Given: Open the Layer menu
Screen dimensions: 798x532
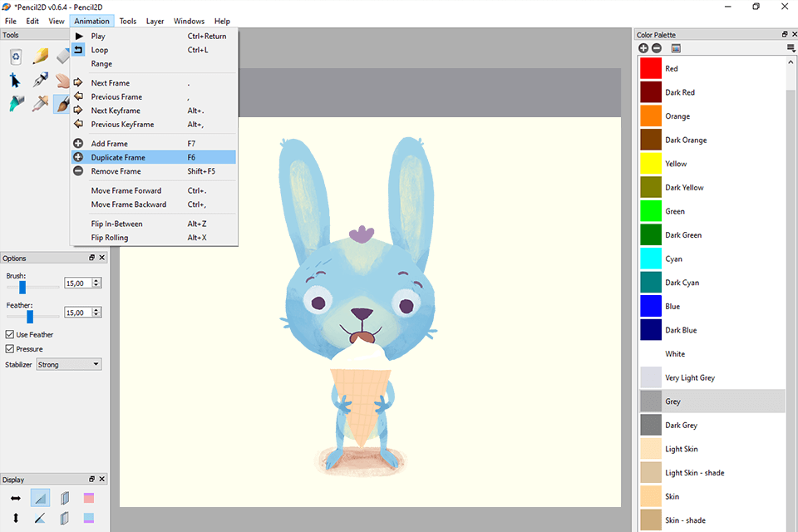Looking at the screenshot, I should [155, 21].
